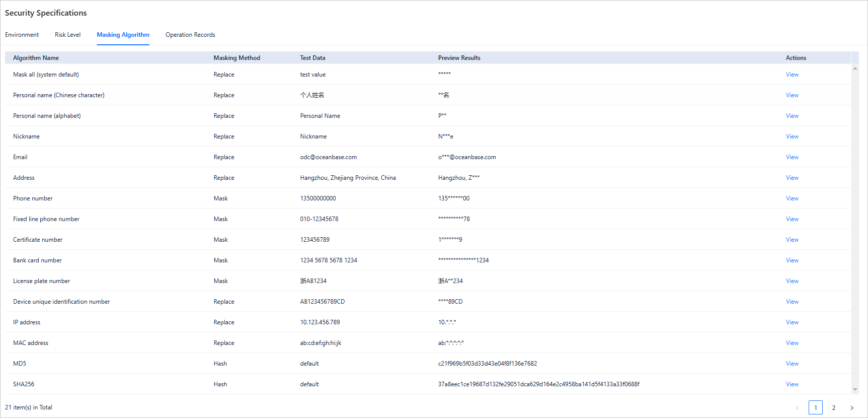This screenshot has width=868, height=418.
Task: Click the previous page arrow
Action: click(x=798, y=408)
